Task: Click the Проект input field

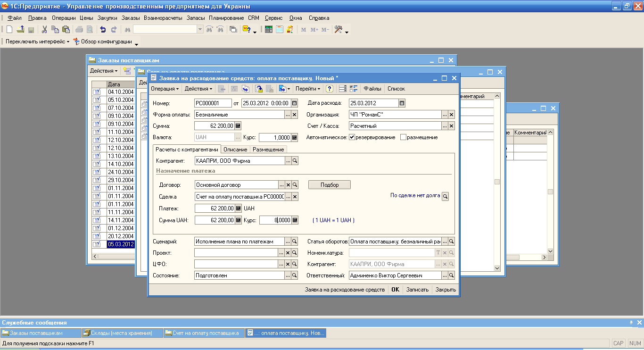Action: pos(236,253)
